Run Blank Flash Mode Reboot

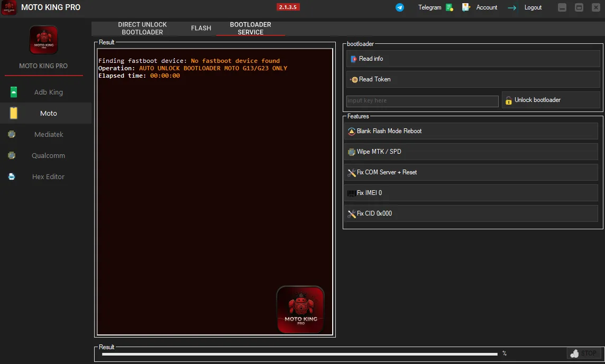point(471,131)
